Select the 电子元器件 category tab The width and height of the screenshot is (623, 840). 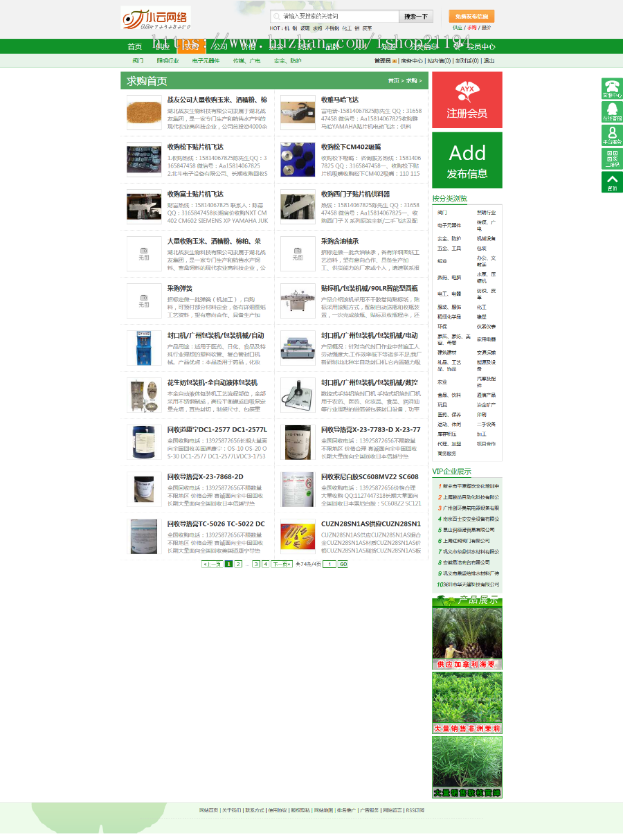pyautogui.click(x=206, y=61)
